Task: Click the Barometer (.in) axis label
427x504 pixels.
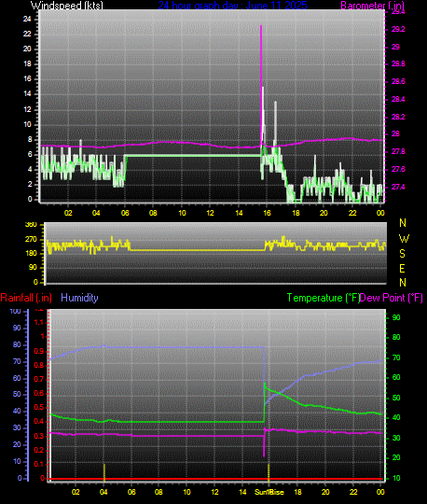Action: (372, 6)
